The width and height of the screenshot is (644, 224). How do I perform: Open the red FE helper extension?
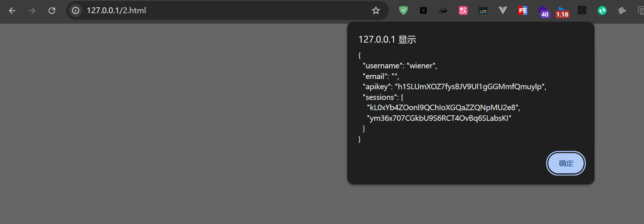coord(523,11)
